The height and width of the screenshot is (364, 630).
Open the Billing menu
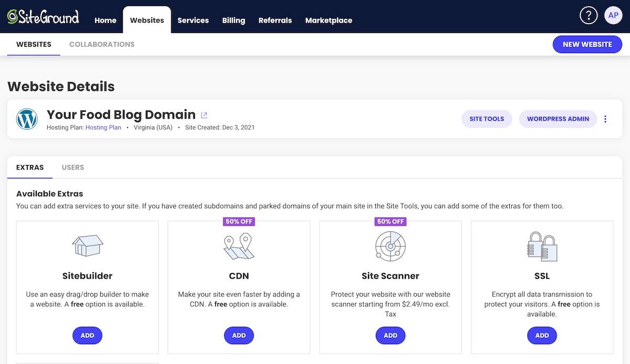point(233,20)
